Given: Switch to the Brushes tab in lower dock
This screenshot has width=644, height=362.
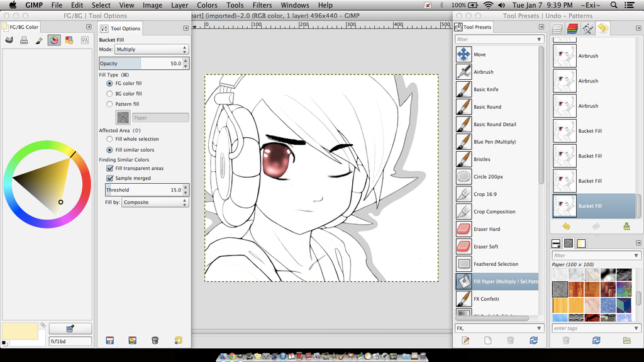Looking at the screenshot, I should click(556, 243).
